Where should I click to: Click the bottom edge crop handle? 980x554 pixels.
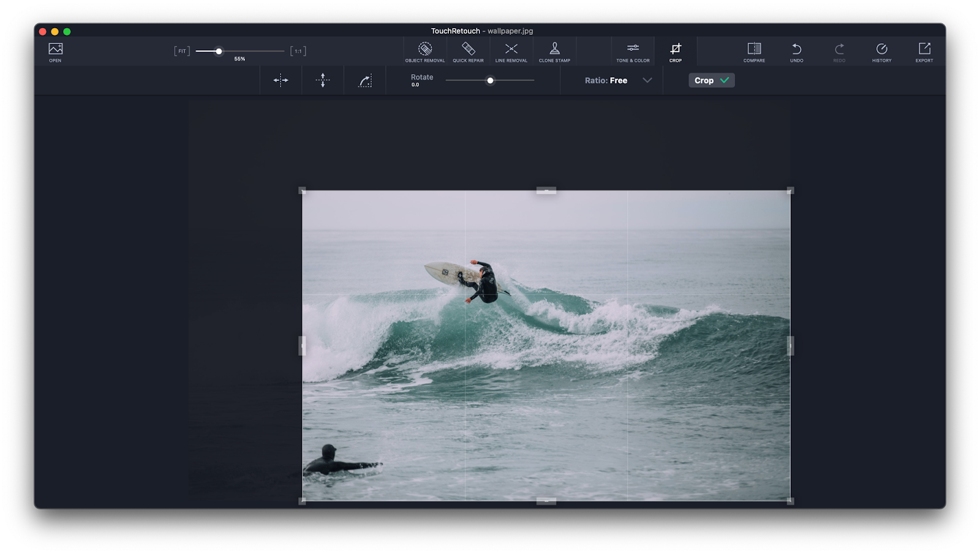coord(546,501)
